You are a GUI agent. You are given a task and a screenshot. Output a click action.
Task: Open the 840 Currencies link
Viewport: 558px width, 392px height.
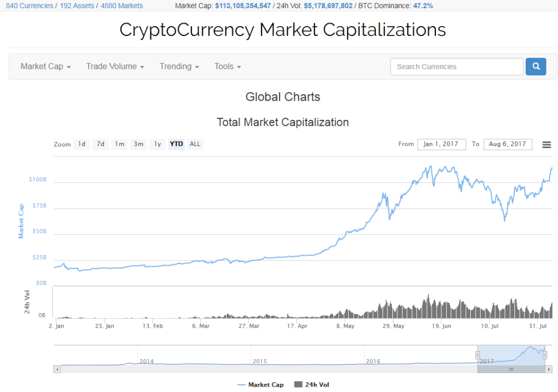tap(29, 6)
